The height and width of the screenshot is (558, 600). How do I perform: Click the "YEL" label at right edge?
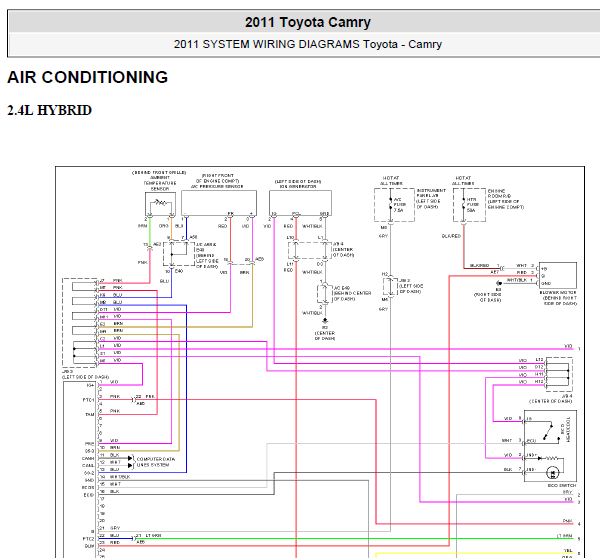[x=568, y=550]
